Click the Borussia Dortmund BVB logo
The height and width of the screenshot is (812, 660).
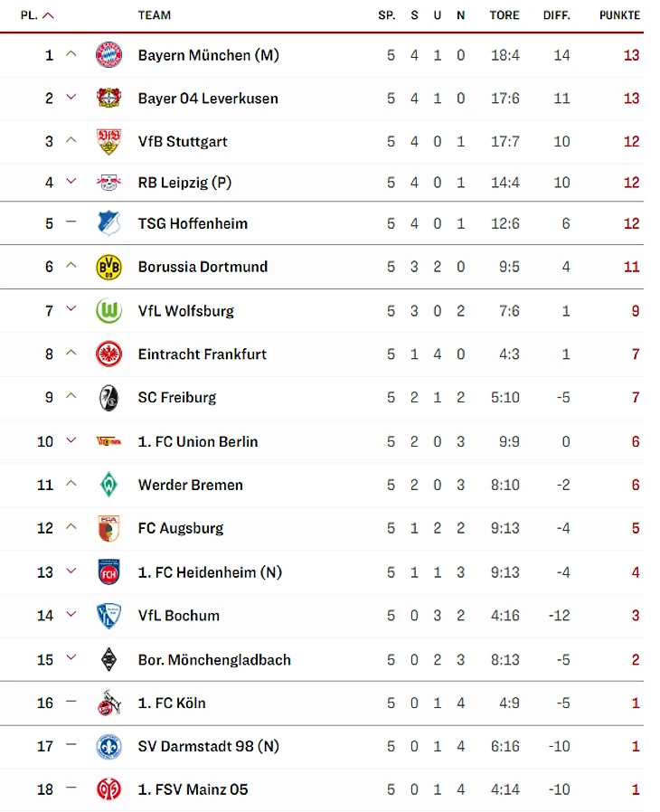tap(108, 267)
